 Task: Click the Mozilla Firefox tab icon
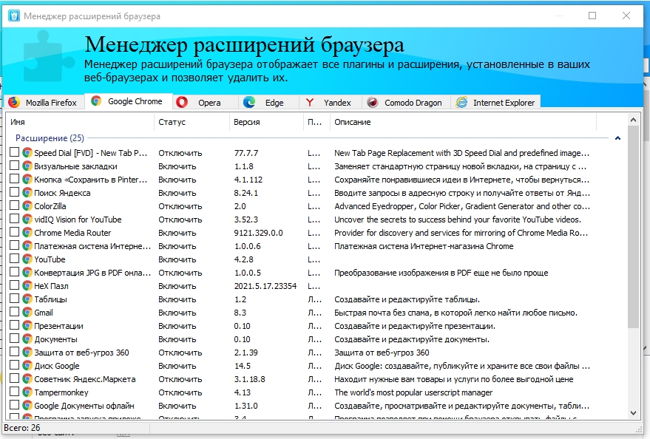point(14,102)
